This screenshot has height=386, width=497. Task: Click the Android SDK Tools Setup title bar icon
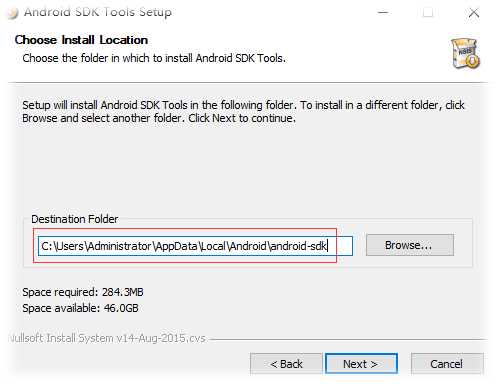[12, 13]
